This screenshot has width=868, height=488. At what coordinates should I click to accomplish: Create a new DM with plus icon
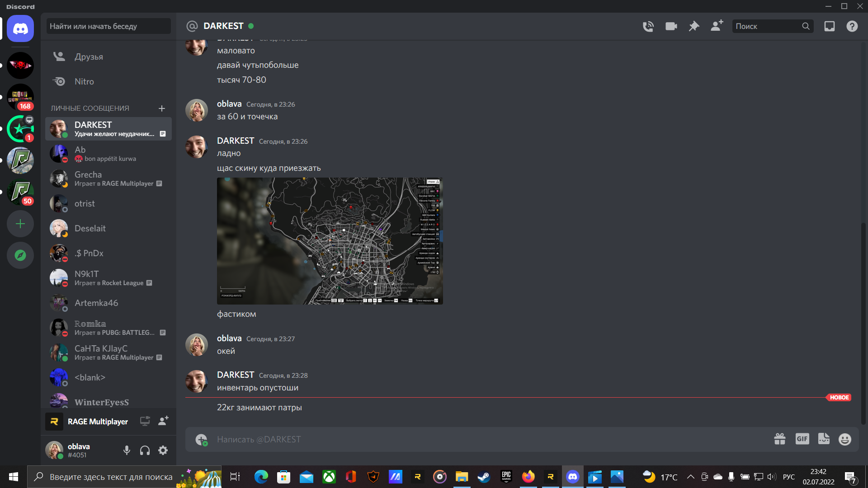click(x=162, y=108)
